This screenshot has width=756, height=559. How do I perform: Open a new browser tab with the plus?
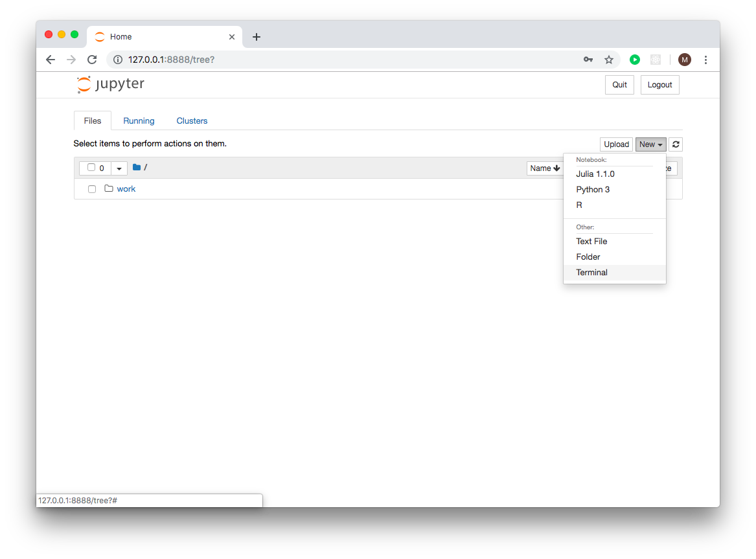[x=257, y=37]
